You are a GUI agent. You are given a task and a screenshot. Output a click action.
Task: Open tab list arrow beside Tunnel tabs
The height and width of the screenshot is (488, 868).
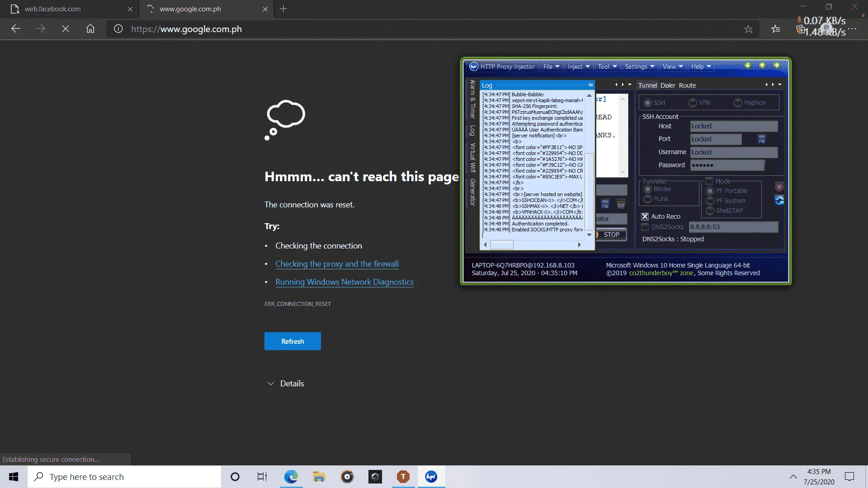pos(780,84)
